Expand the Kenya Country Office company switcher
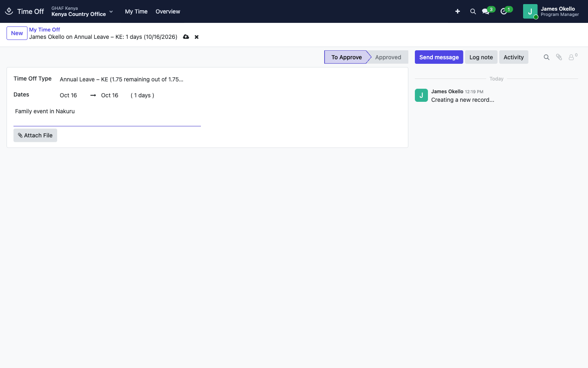 [x=82, y=11]
